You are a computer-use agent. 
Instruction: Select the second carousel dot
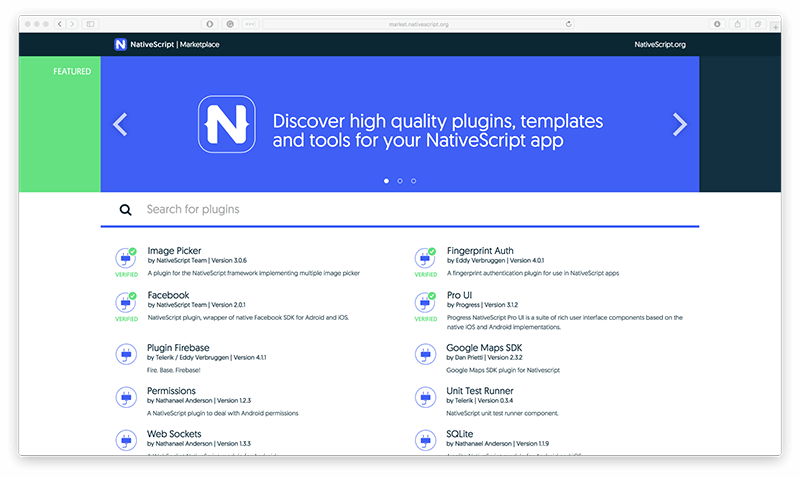click(x=400, y=181)
